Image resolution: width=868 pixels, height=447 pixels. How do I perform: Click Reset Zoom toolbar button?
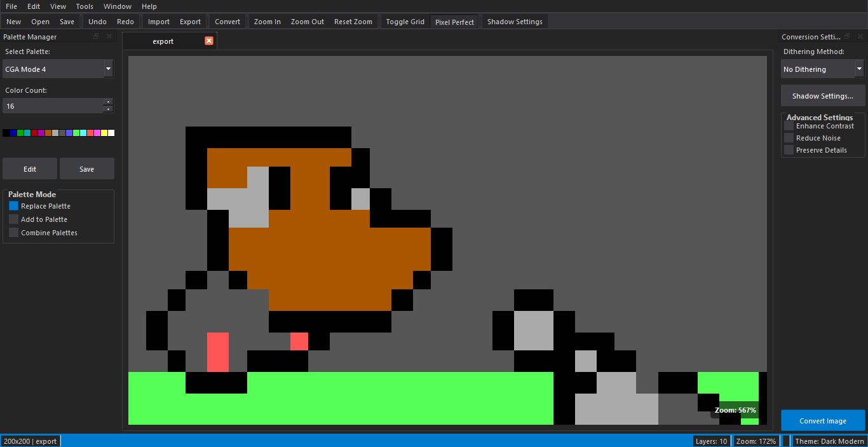[x=353, y=22]
